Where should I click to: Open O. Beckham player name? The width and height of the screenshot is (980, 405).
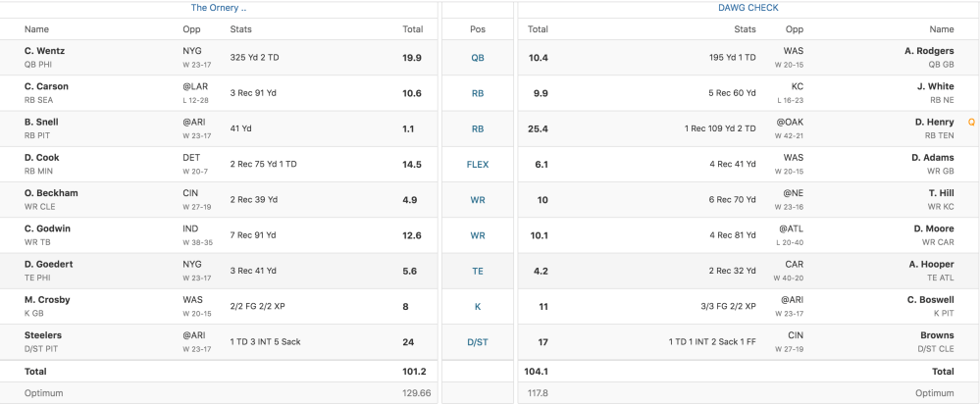coord(51,193)
